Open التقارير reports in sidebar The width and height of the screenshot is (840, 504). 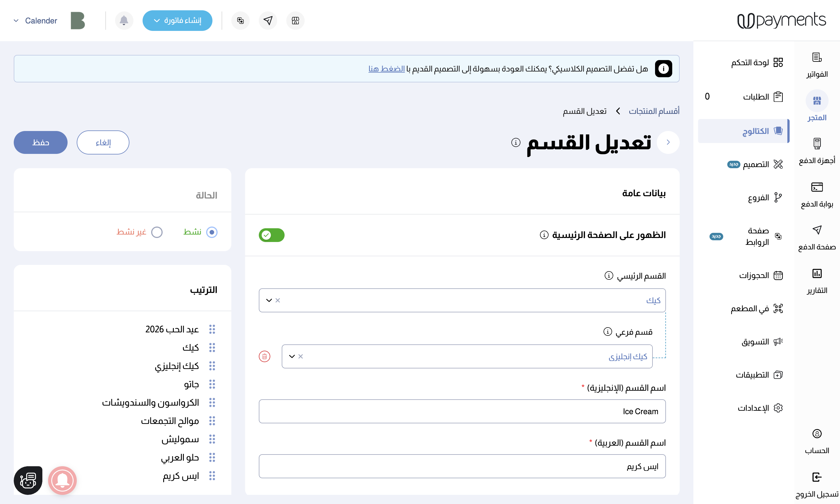point(817,281)
